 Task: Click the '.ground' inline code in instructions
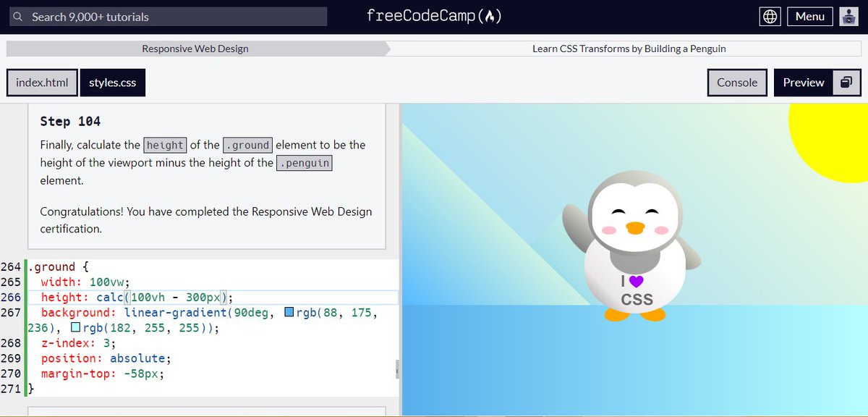tap(247, 145)
